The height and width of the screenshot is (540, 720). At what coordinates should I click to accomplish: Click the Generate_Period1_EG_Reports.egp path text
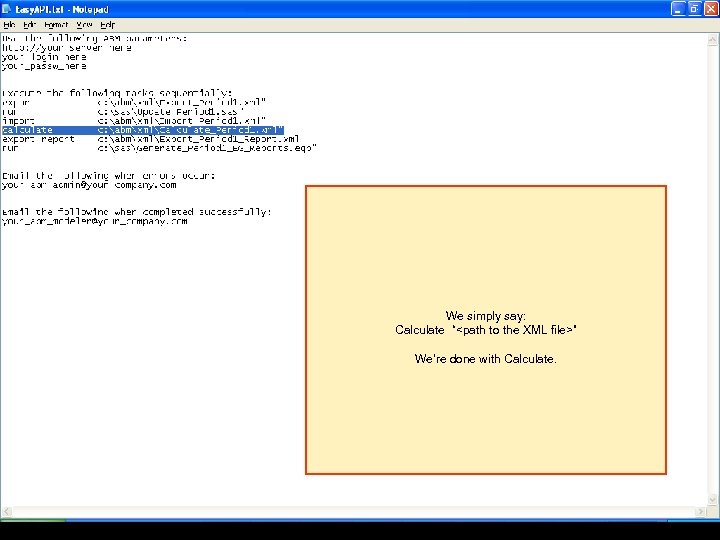(207, 148)
